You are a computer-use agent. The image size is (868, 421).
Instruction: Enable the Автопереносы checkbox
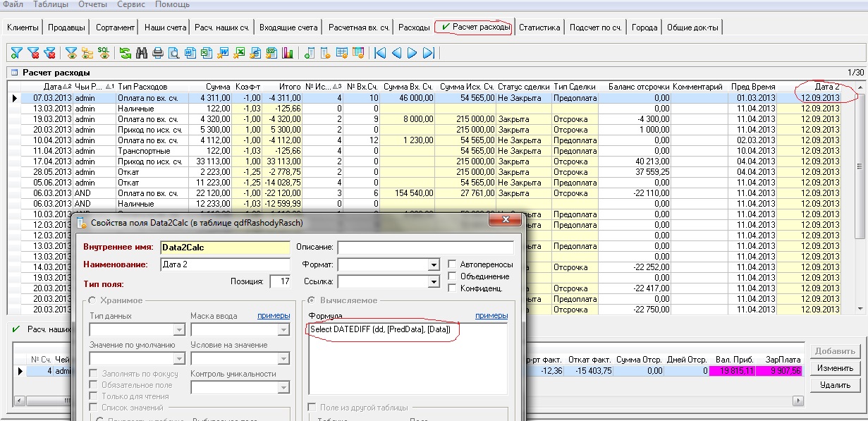453,264
